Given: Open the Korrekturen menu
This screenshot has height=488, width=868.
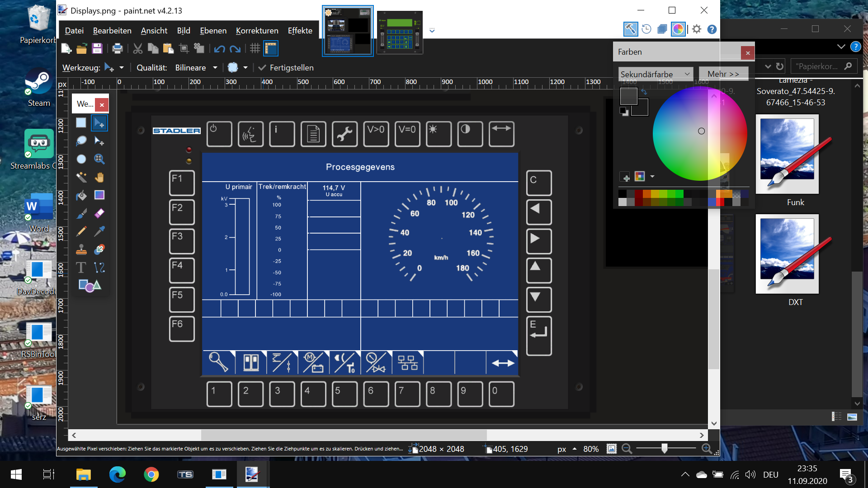Looking at the screenshot, I should 257,31.
